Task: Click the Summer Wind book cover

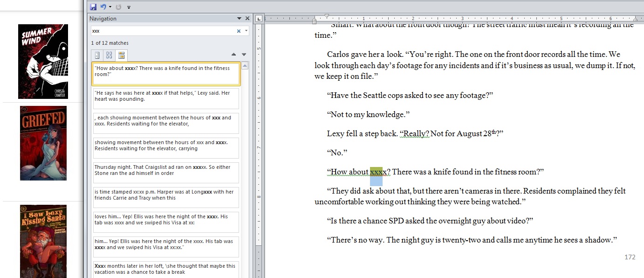Action: pyautogui.click(x=43, y=62)
